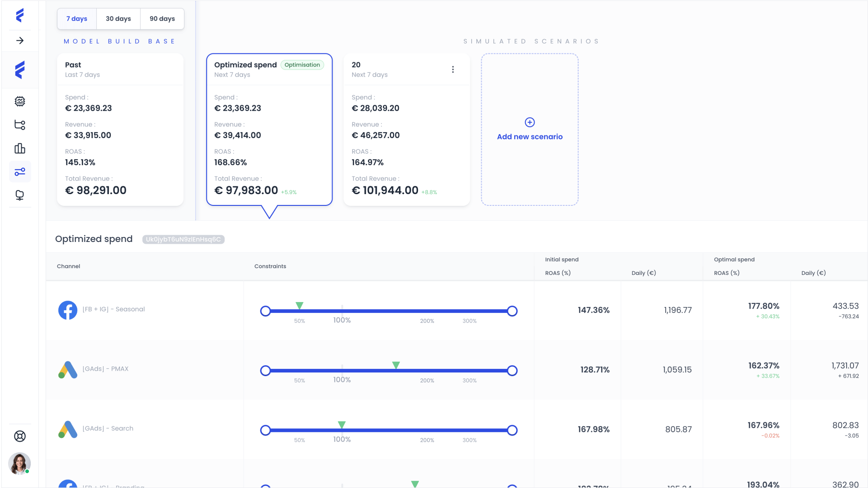Image resolution: width=868 pixels, height=488 pixels.
Task: Click the Google Ads icon for PMAX
Action: point(68,370)
